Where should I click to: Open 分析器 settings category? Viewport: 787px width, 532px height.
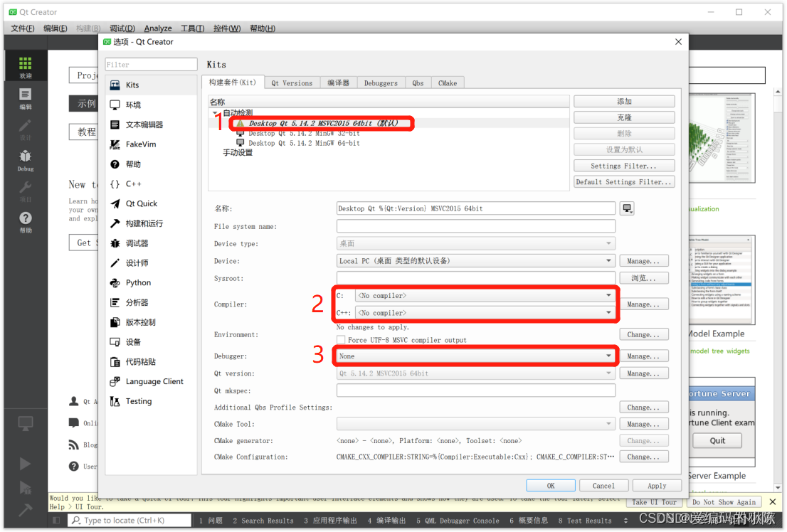[151, 302]
